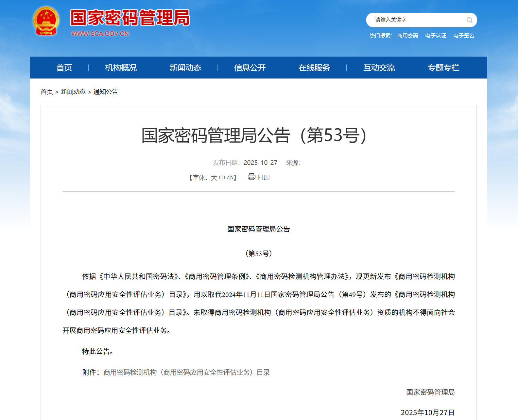
Task: Click 通知公告 in the breadcrumb
Action: tap(106, 92)
